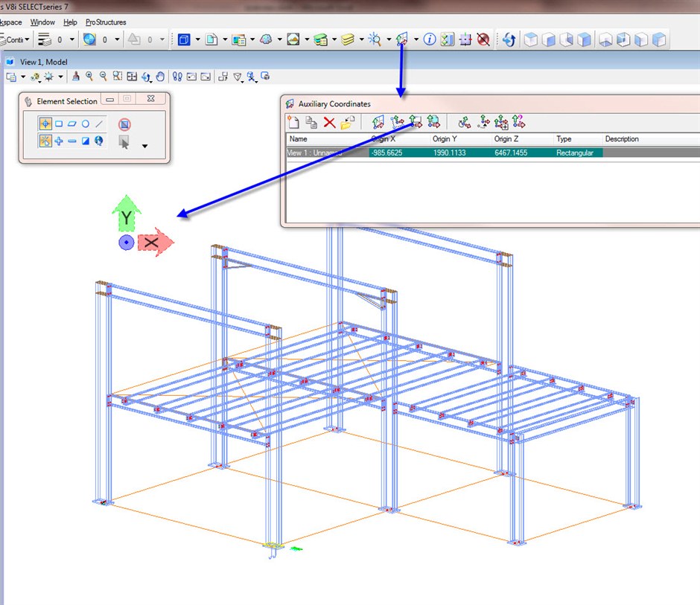The height and width of the screenshot is (605, 700).
Task: Open the Window menu
Action: click(x=42, y=22)
